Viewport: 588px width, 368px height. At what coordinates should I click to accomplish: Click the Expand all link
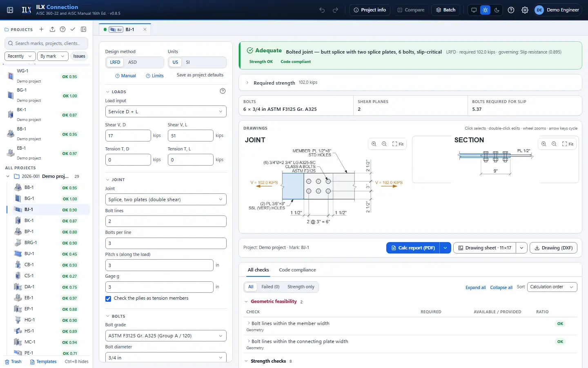[x=475, y=287]
